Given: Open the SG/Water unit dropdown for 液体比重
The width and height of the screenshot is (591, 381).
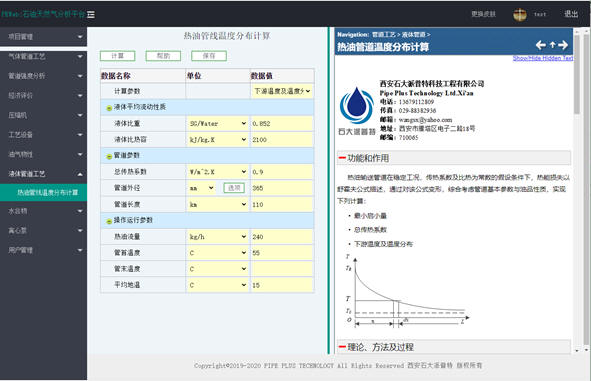Looking at the screenshot, I should click(x=217, y=124).
